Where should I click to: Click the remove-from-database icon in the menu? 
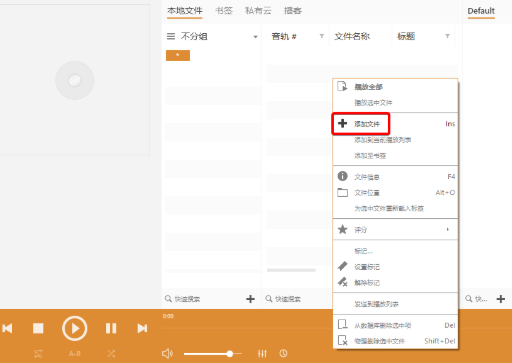(x=342, y=324)
